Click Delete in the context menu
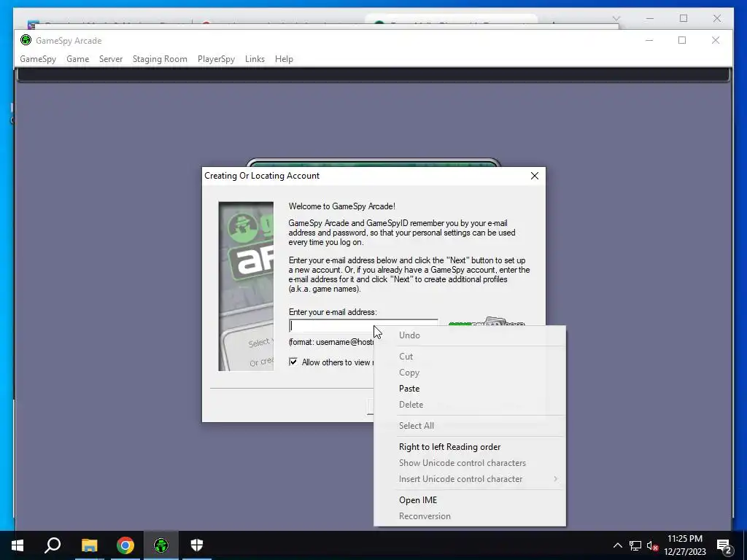This screenshot has width=747, height=560. tap(470, 404)
